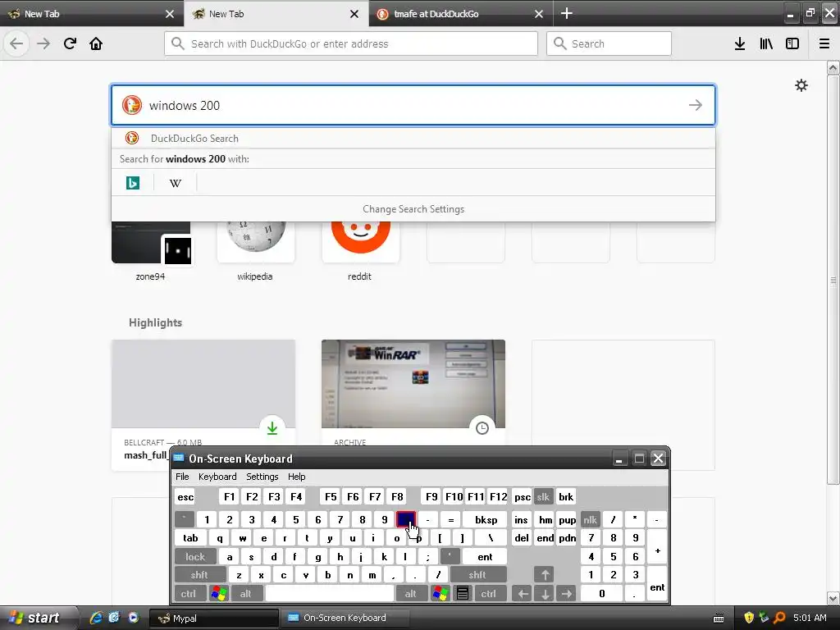
Task: Toggle the caps lock key on keyboard
Action: (195, 557)
